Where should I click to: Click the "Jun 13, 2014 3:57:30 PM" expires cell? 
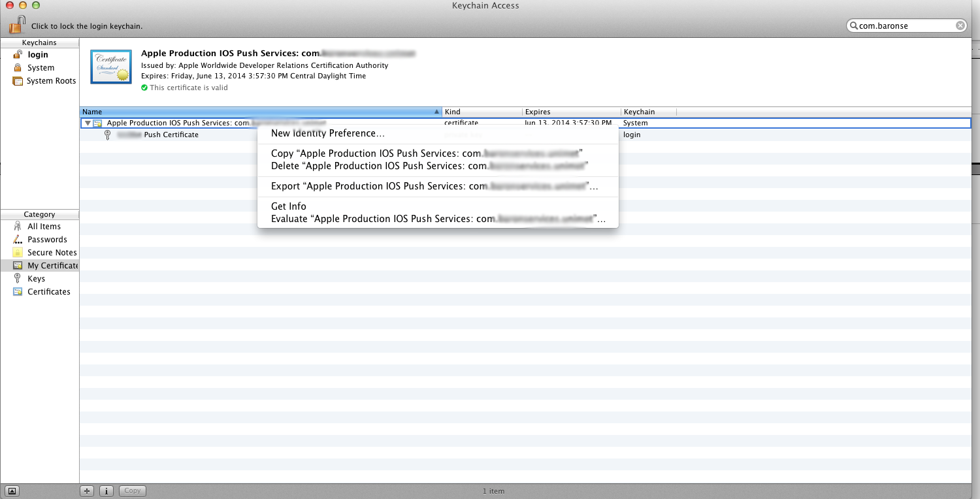point(568,123)
